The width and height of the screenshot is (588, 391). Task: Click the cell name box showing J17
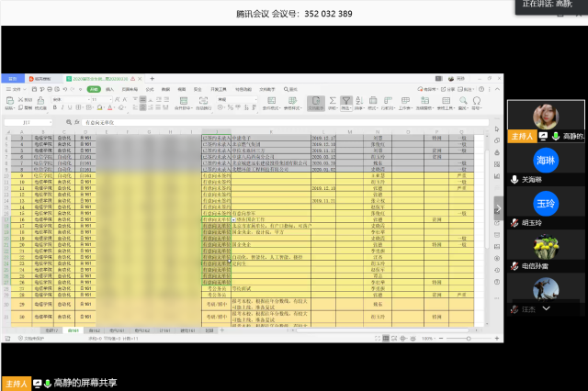(x=26, y=120)
